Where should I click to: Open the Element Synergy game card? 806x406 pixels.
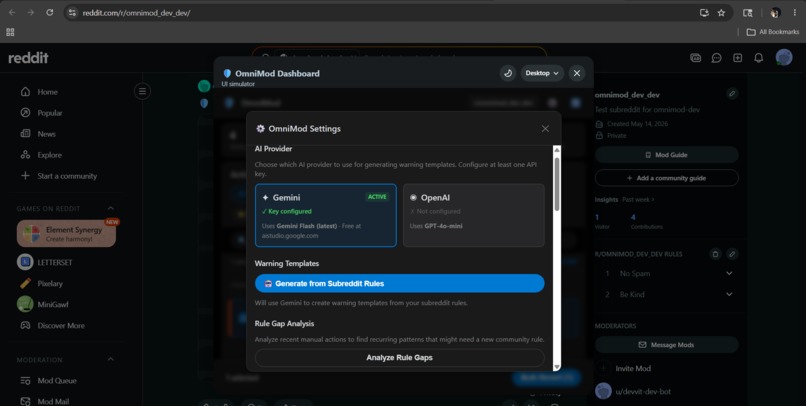coord(66,234)
